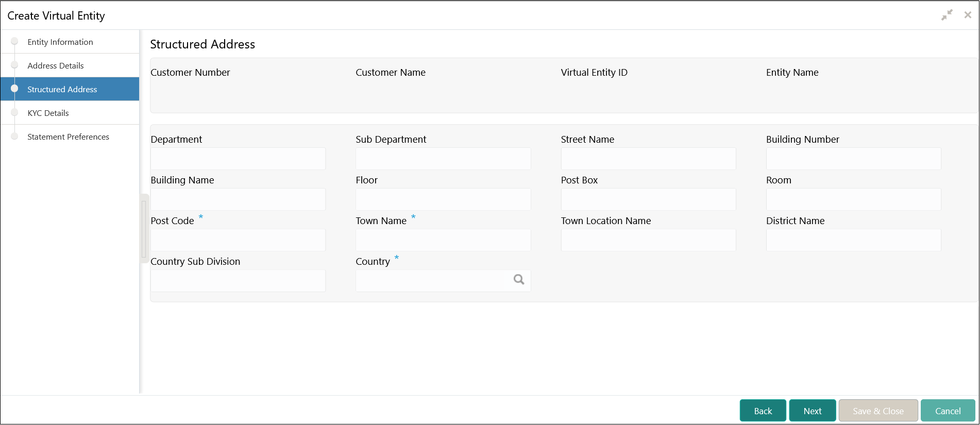Focus the Country Sub Division field
980x425 pixels.
pos(238,281)
